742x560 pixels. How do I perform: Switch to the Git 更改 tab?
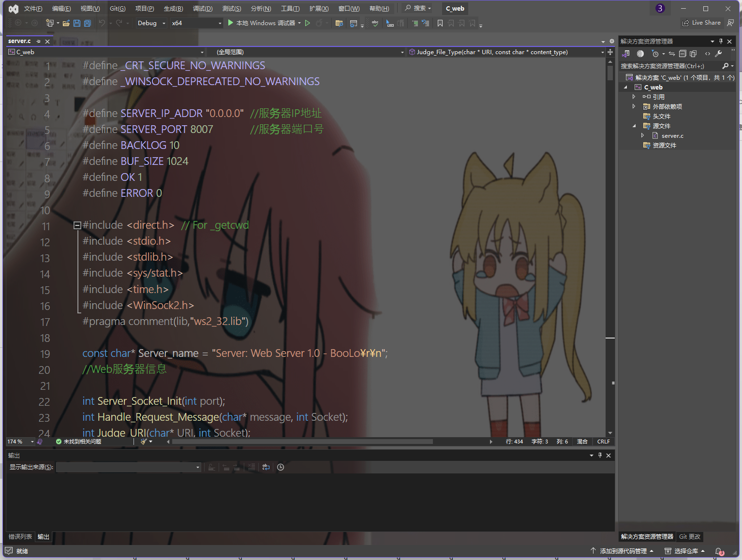[690, 537]
